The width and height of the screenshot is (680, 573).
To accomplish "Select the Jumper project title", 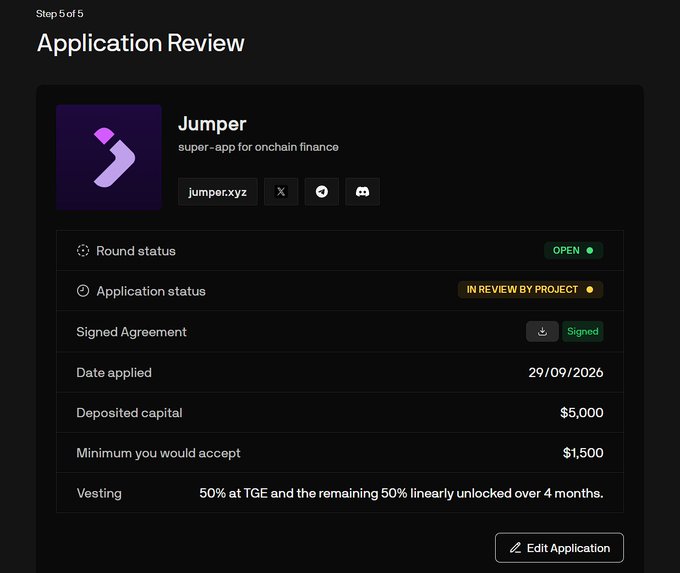I will coord(212,124).
